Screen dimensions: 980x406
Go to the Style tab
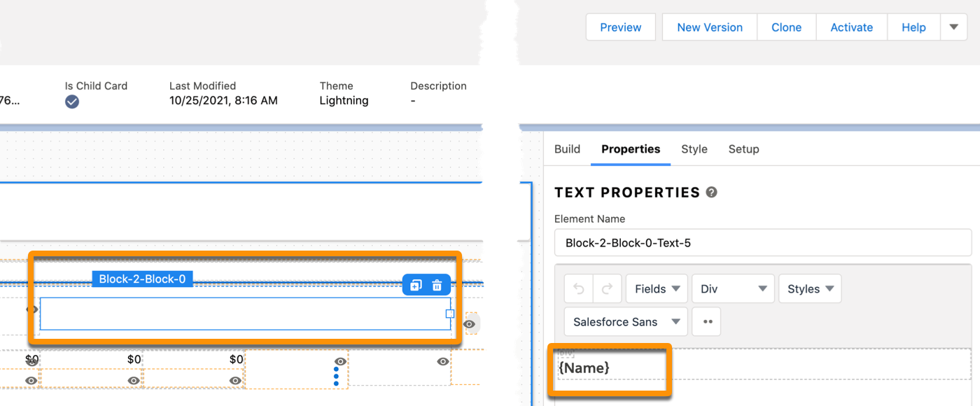pos(694,149)
